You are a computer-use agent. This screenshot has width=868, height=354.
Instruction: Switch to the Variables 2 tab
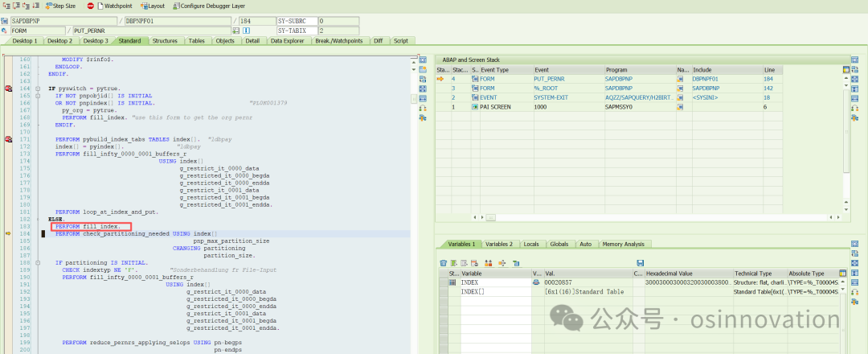pos(499,244)
